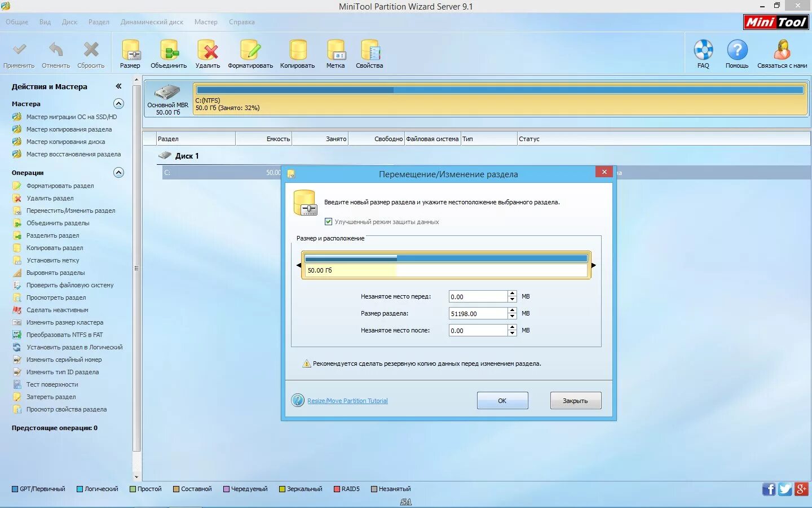Launch Мастер копирования диска
The width and height of the screenshot is (812, 508).
[65, 142]
